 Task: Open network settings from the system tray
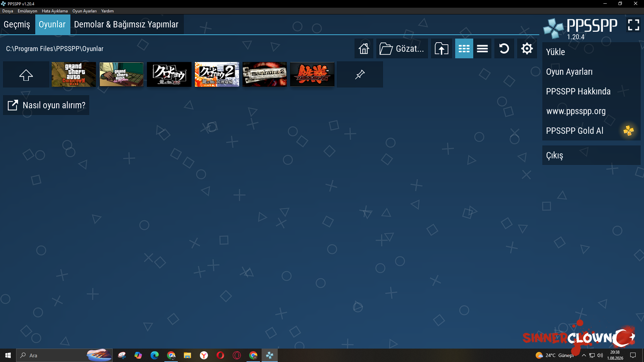(592, 355)
